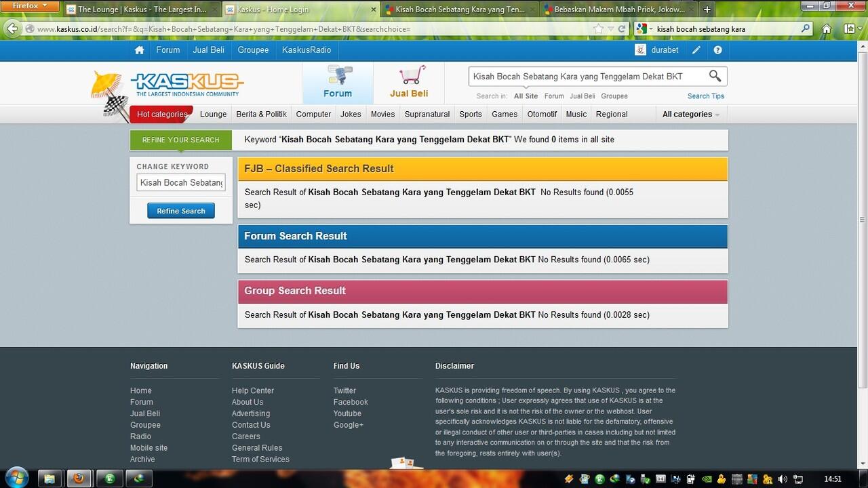Screen dimensions: 868x488
Task: Open a new tab with the plus button
Action: [x=707, y=9]
